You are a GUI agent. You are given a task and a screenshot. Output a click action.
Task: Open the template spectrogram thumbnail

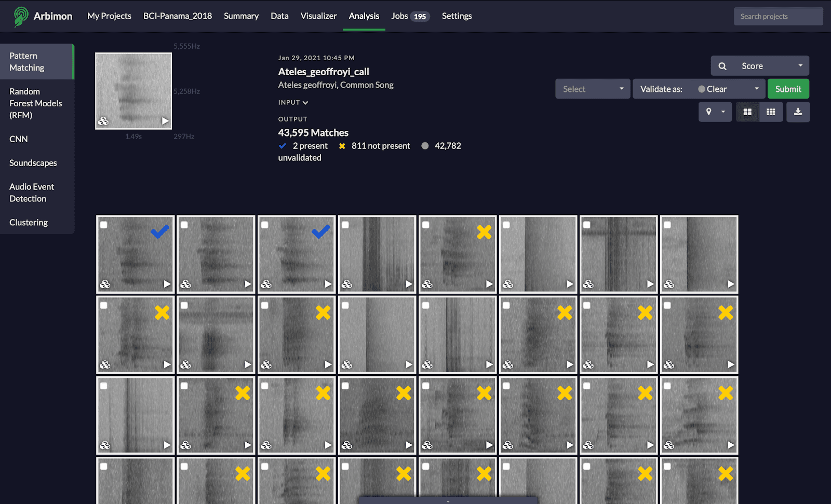click(133, 91)
